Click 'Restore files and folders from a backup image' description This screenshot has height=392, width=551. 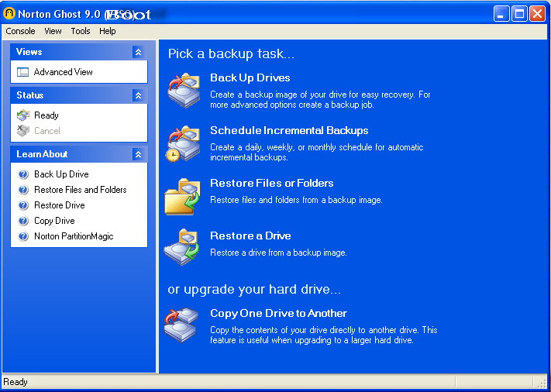coord(296,200)
